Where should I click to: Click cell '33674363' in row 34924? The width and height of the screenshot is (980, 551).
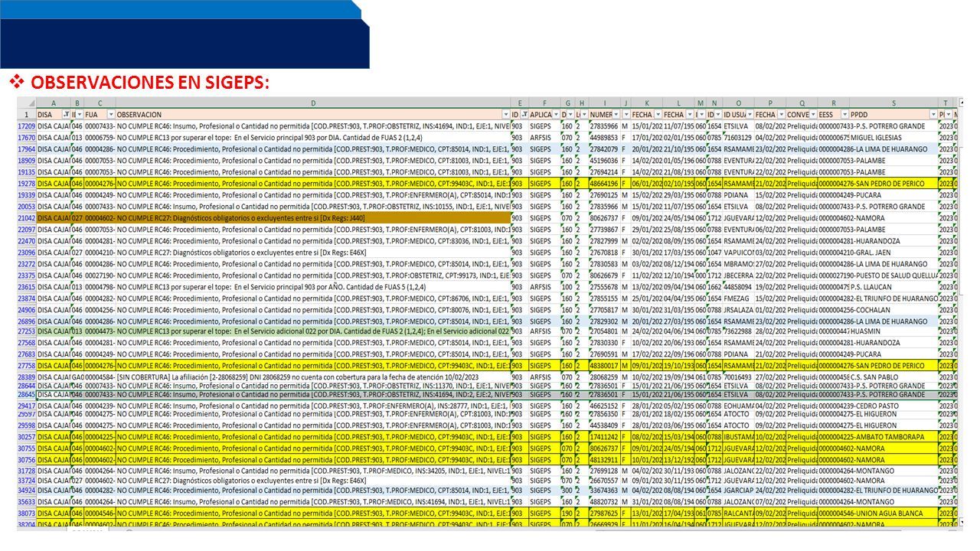click(x=604, y=490)
